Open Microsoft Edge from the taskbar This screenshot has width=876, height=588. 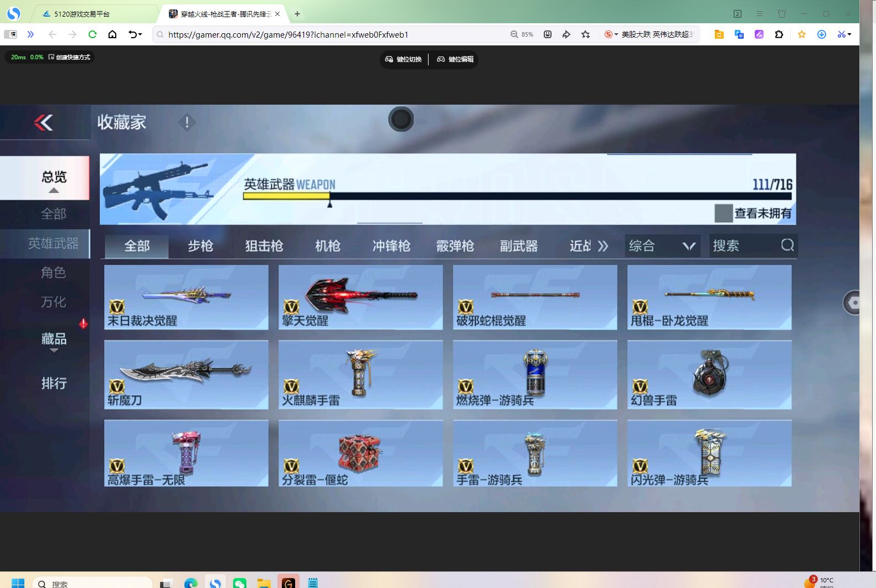tap(191, 583)
